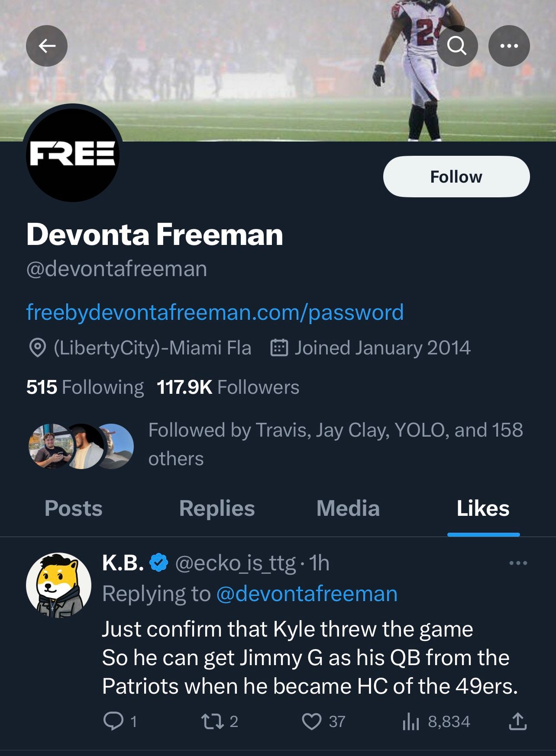Screen dimensions: 556x756
Task: Open the FREE profile picture
Action: [x=72, y=154]
